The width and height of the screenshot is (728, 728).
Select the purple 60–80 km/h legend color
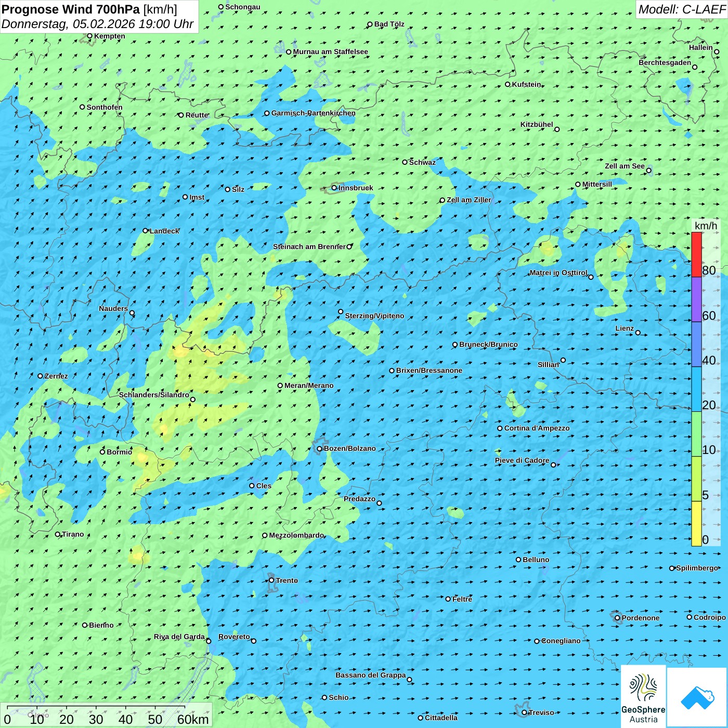[x=696, y=300]
